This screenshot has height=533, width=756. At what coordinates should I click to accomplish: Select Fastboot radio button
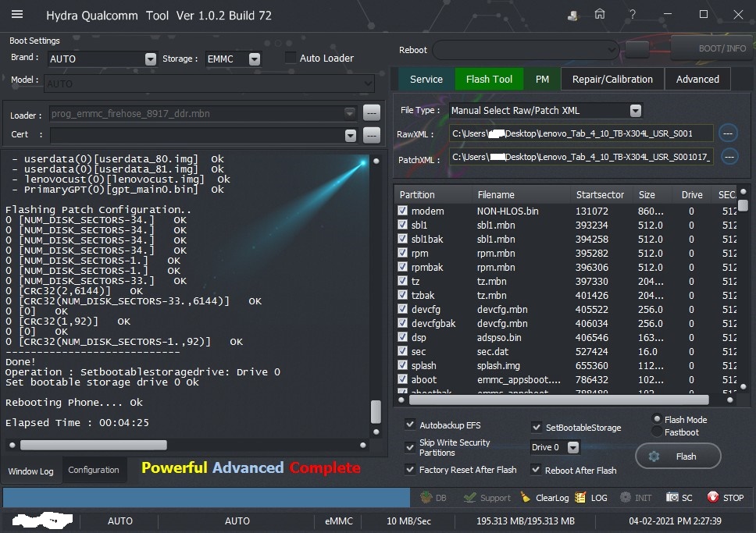pos(657,432)
